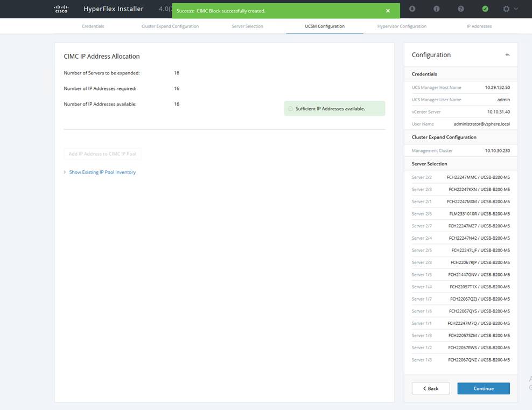Viewport: 532px width, 410px height.
Task: Click the Sufficient IP Addresses check icon
Action: (x=290, y=109)
